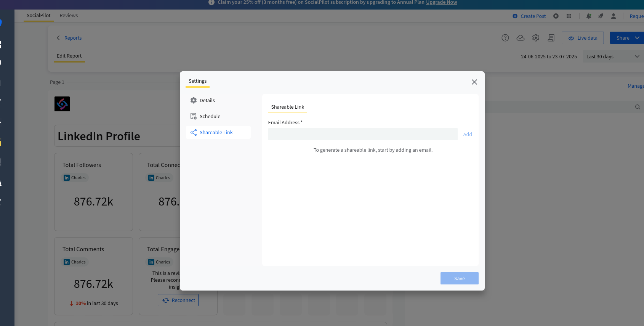Click Charles tag under Total Comments
Image resolution: width=644 pixels, height=326 pixels.
(75, 262)
